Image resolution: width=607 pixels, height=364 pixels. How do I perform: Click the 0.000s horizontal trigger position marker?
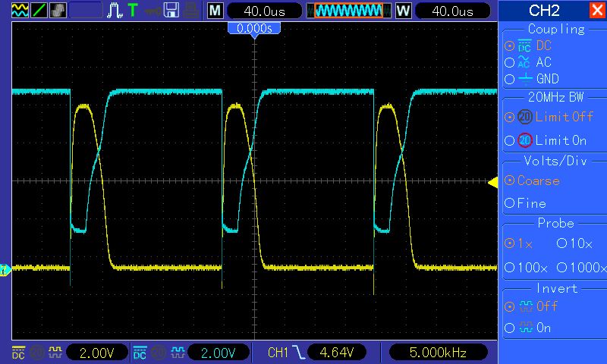point(254,28)
